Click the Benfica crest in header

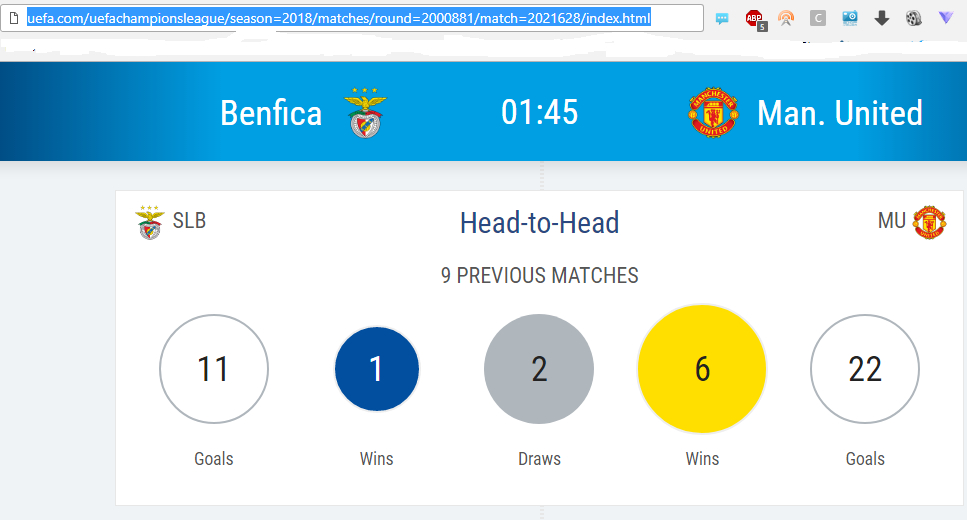365,113
